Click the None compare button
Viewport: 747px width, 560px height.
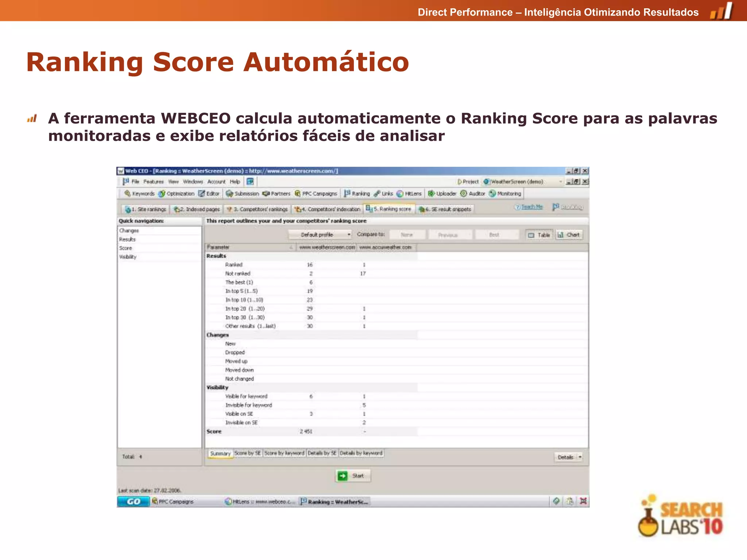[407, 234]
